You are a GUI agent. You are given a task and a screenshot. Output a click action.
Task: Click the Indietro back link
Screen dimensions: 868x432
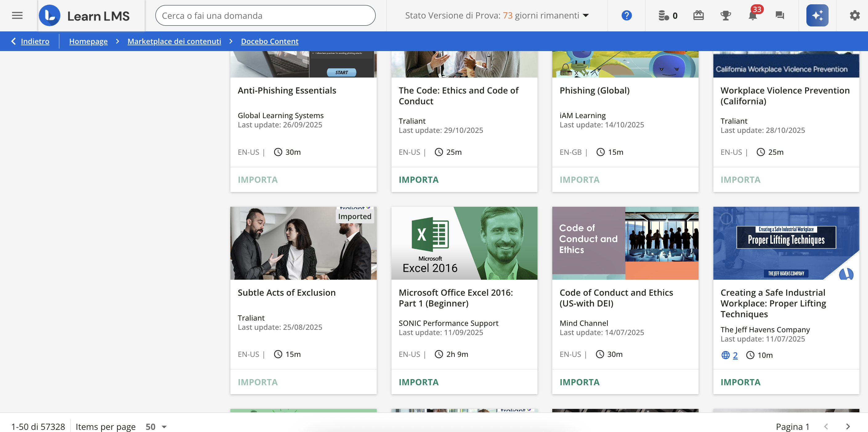coord(35,41)
